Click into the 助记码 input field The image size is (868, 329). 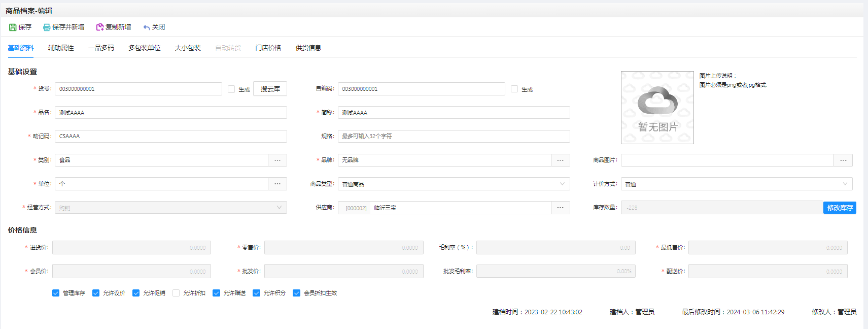coord(171,136)
